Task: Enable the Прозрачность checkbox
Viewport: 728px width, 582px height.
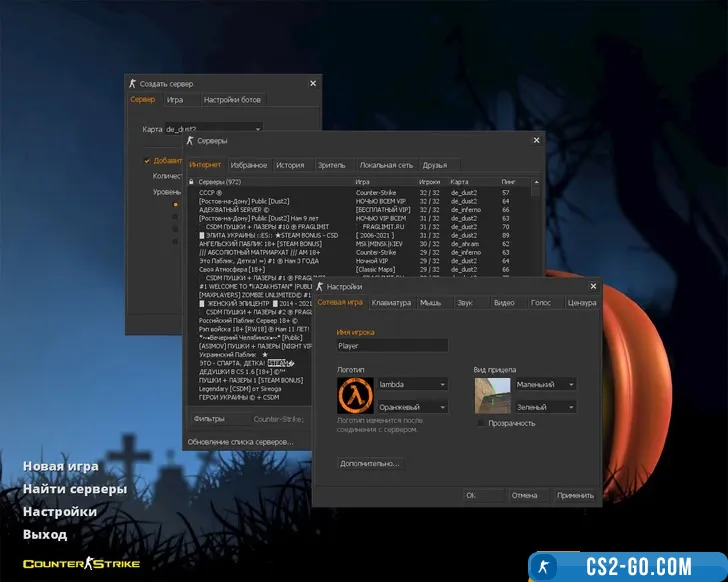Action: click(x=481, y=423)
